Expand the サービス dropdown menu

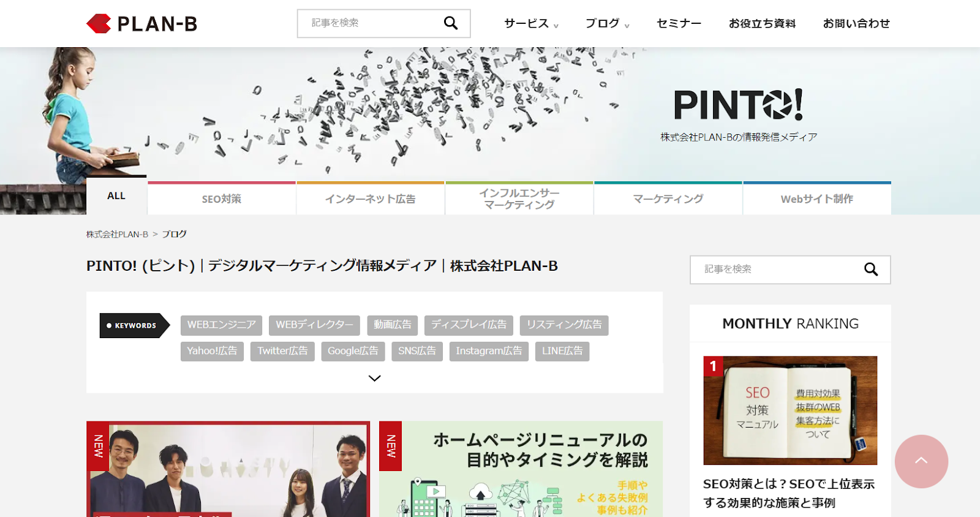click(531, 24)
